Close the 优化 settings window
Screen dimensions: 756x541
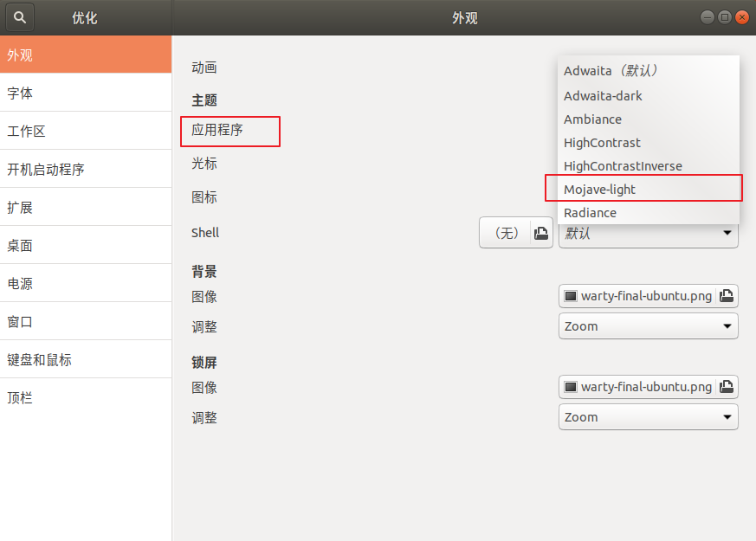click(742, 17)
